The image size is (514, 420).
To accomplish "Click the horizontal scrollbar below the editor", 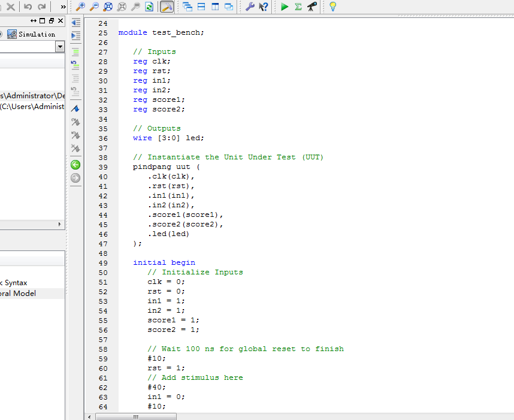I will (136, 415).
